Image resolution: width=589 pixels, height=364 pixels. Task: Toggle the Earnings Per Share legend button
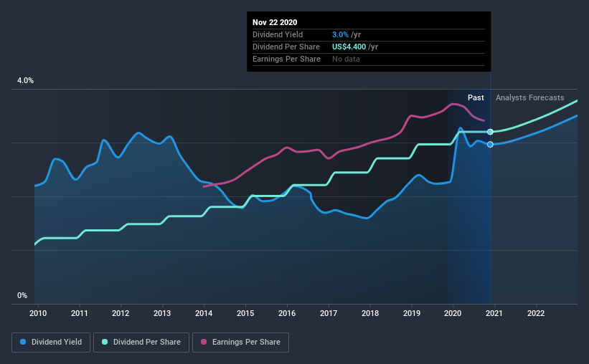[x=240, y=343]
